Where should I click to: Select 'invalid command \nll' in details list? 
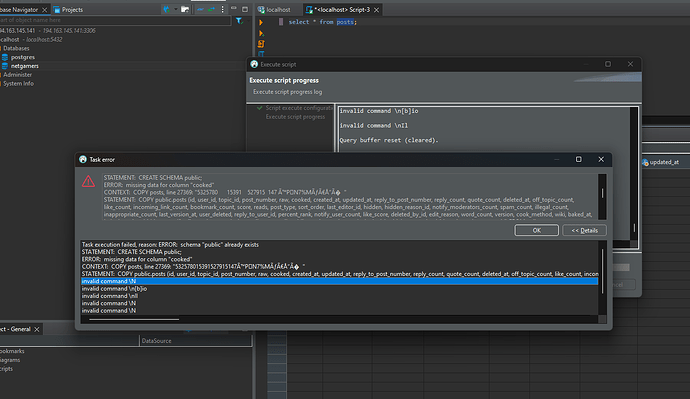(110, 296)
